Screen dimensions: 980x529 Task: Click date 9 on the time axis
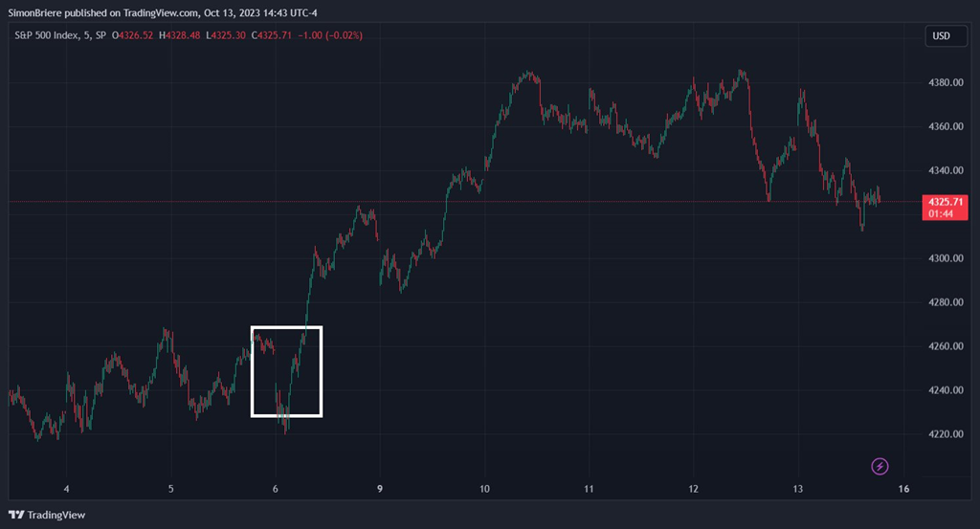(x=380, y=490)
